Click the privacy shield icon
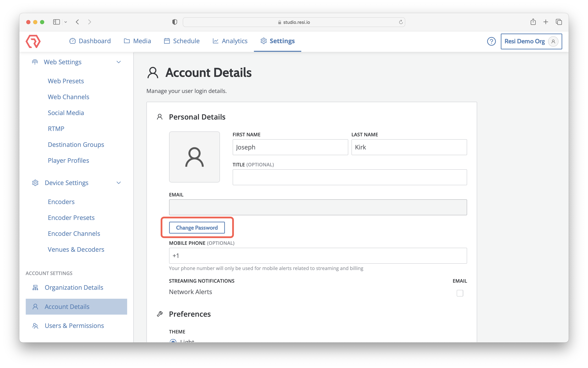Image resolution: width=588 pixels, height=368 pixels. tap(175, 22)
